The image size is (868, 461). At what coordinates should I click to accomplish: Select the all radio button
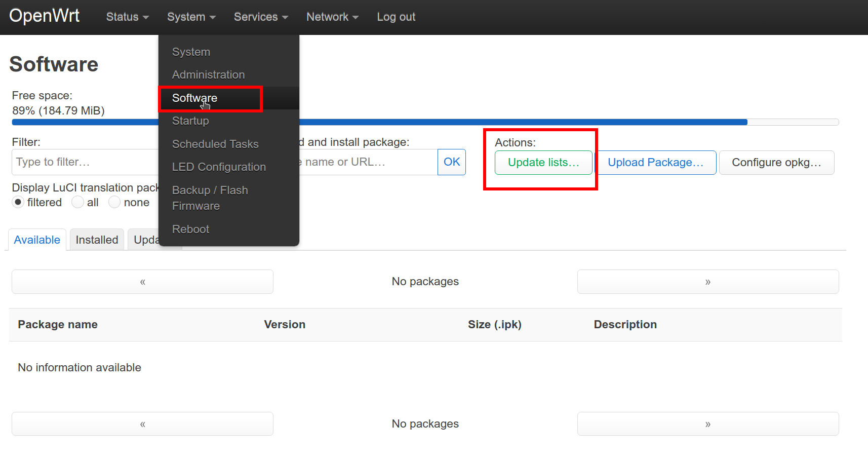(x=78, y=203)
